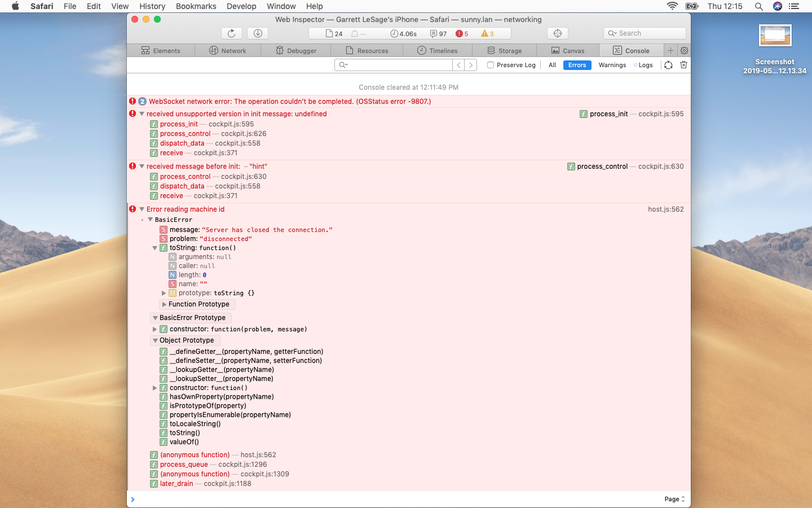Go to previous console search result
The image size is (812, 508).
(459, 65)
